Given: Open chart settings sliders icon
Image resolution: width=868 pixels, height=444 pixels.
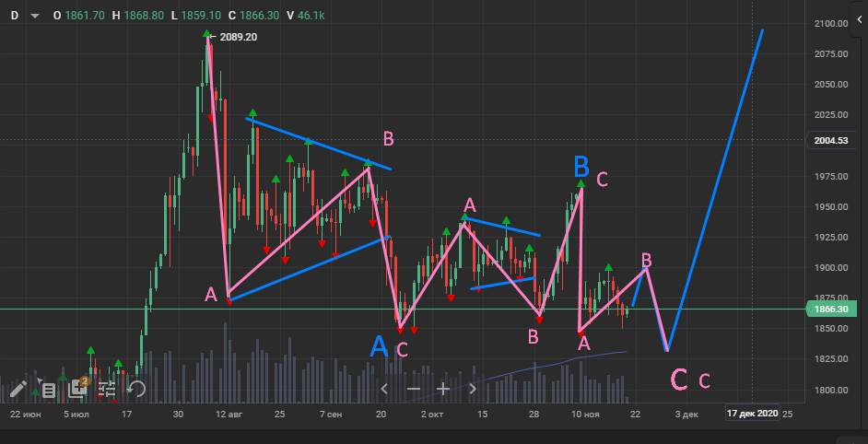Looking at the screenshot, I should (107, 390).
